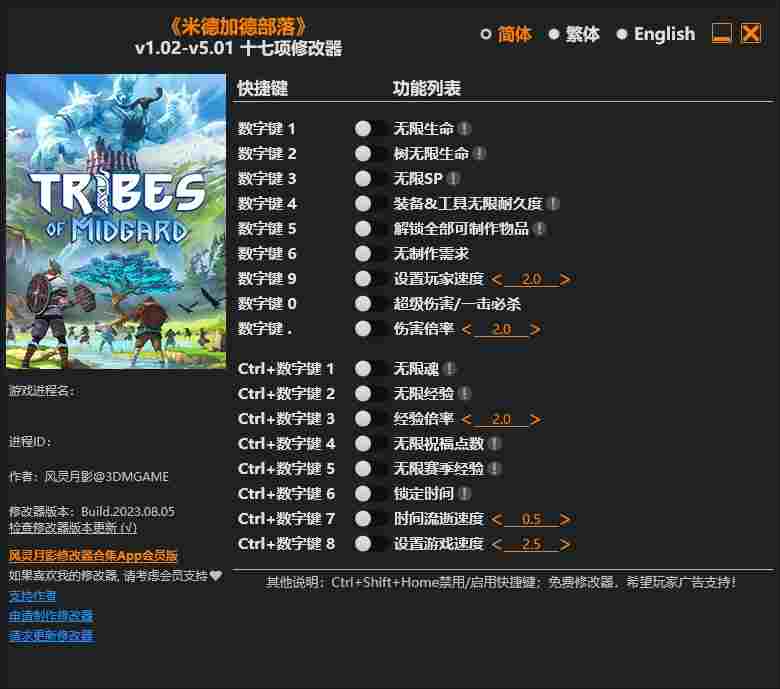Enable 伤害倍率 switch
This screenshot has width=780, height=689.
coord(370,328)
